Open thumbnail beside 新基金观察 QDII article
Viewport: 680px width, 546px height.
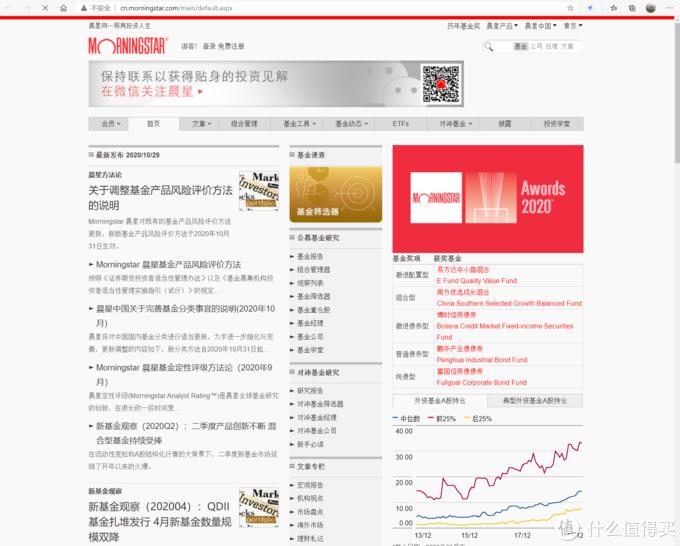(x=259, y=507)
